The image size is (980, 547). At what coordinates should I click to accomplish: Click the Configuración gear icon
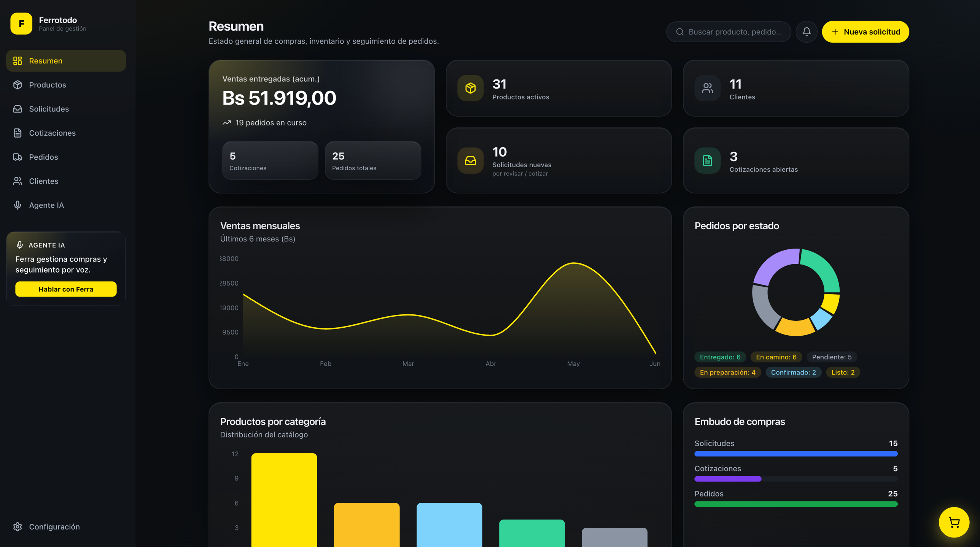[x=17, y=526]
